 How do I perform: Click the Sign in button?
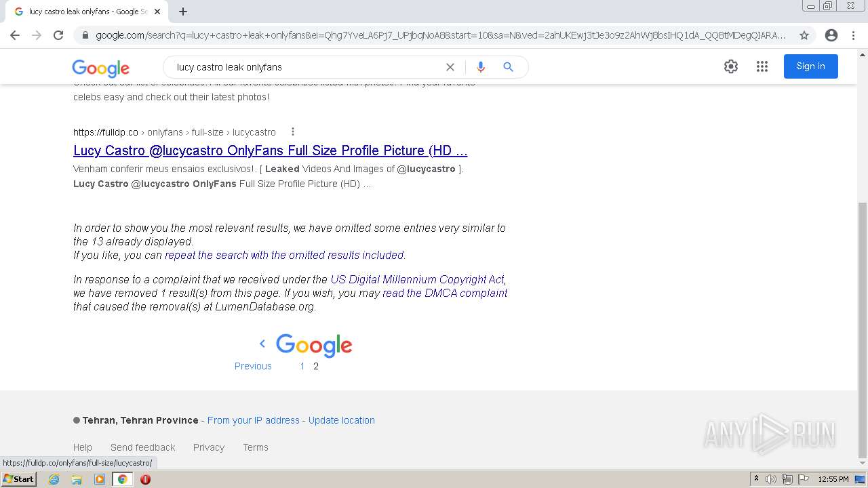click(811, 66)
